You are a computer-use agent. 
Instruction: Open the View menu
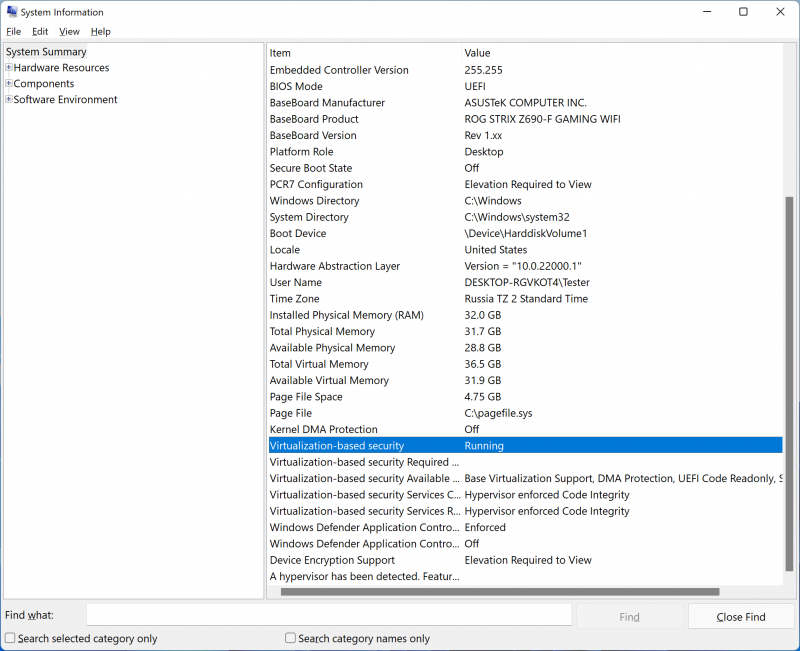click(69, 32)
